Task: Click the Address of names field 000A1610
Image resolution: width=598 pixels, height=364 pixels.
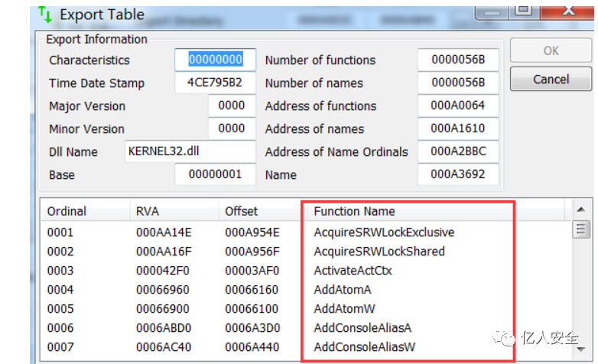Action: [458, 128]
